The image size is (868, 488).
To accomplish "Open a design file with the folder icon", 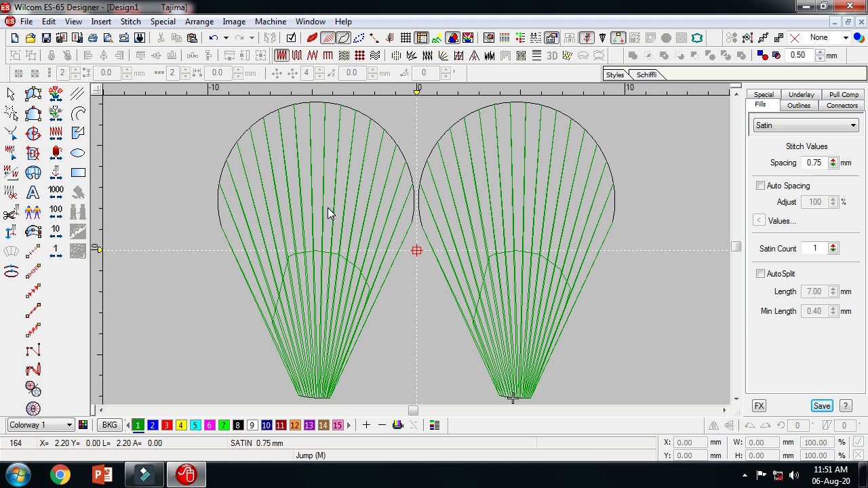I will pyautogui.click(x=31, y=38).
